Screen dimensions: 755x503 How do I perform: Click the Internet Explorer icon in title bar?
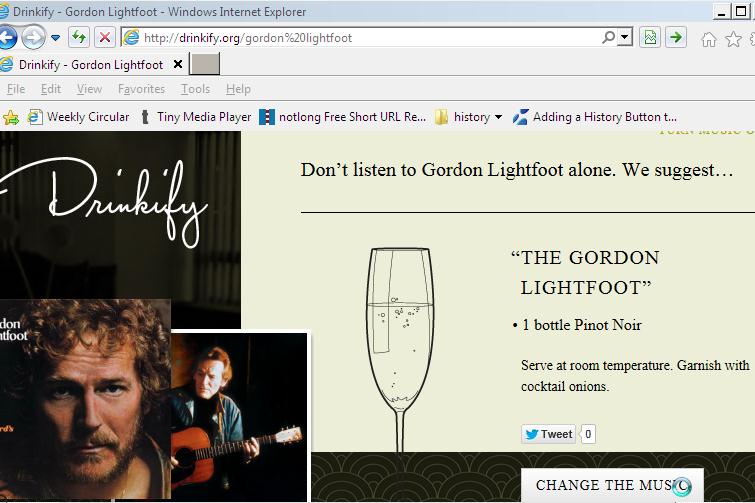(4, 11)
